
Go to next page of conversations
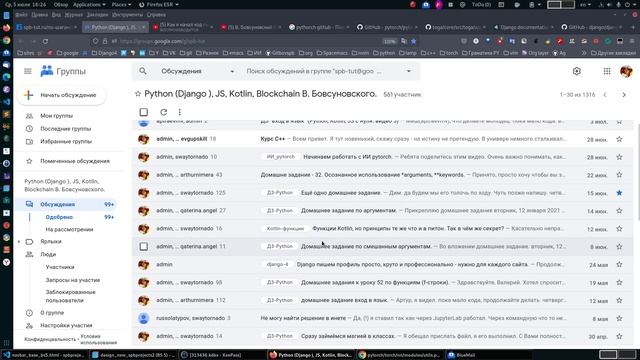click(x=624, y=95)
